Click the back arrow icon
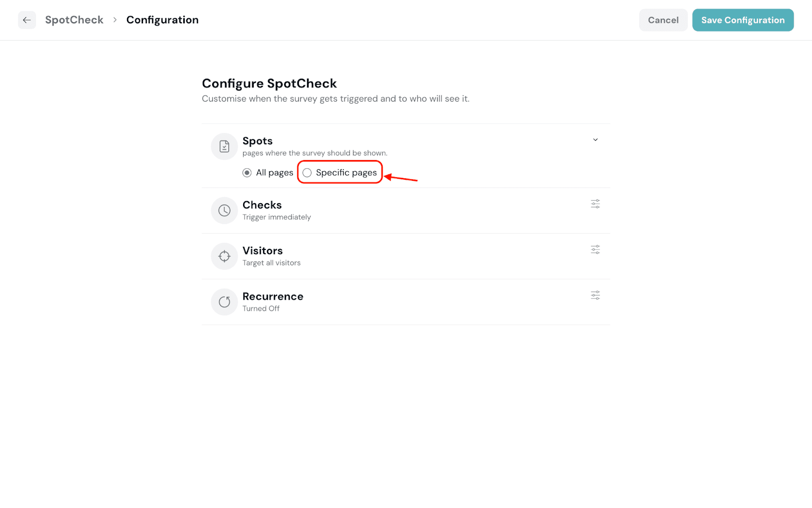This screenshot has height=508, width=812. [27, 20]
